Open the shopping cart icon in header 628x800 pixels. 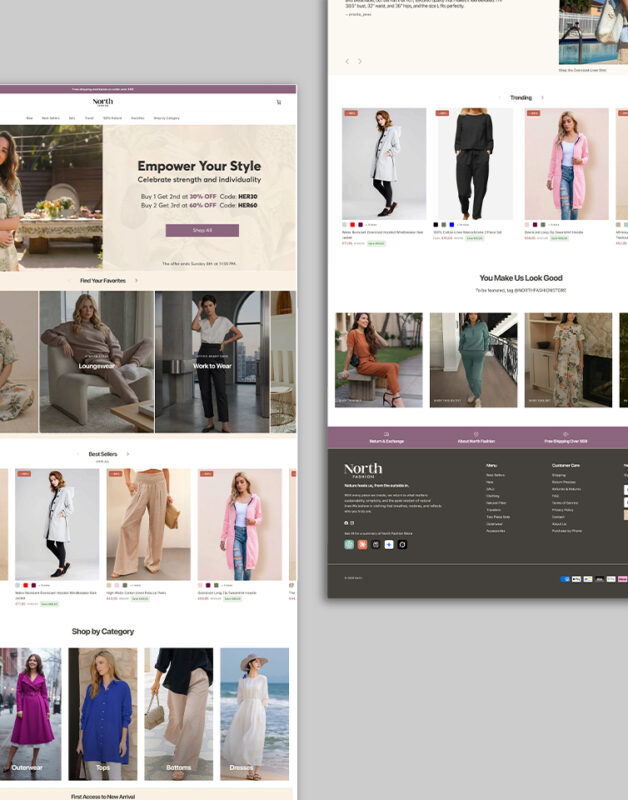(x=278, y=102)
